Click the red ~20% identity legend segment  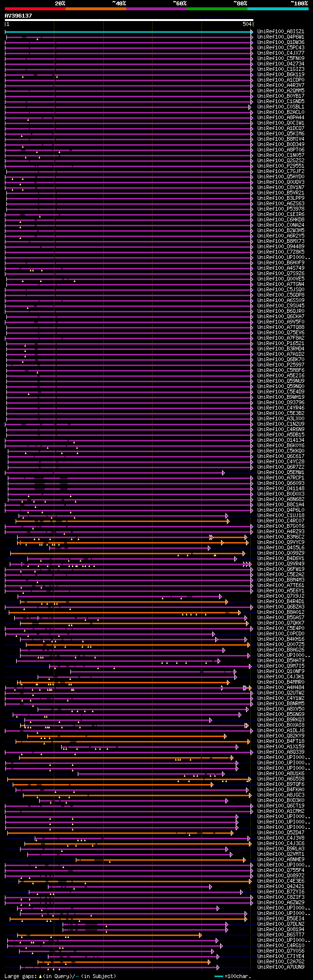point(35,8)
